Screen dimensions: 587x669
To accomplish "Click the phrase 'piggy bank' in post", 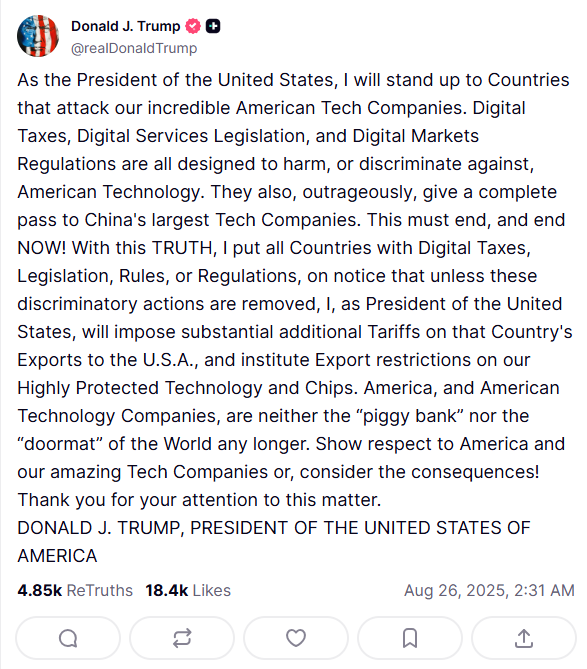I will tap(409, 416).
